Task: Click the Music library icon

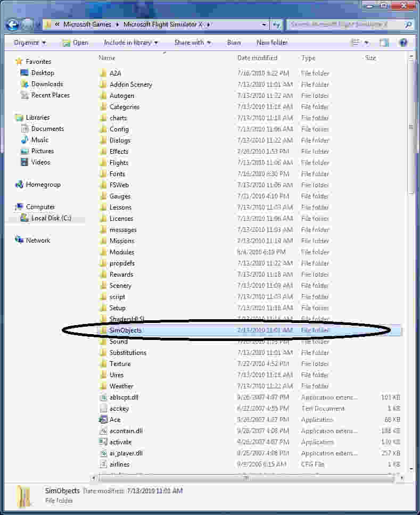Action: point(24,139)
